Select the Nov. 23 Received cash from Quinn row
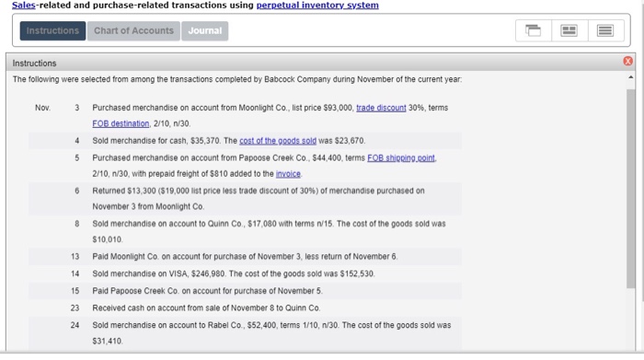The width and height of the screenshot is (644, 360). pos(206,308)
